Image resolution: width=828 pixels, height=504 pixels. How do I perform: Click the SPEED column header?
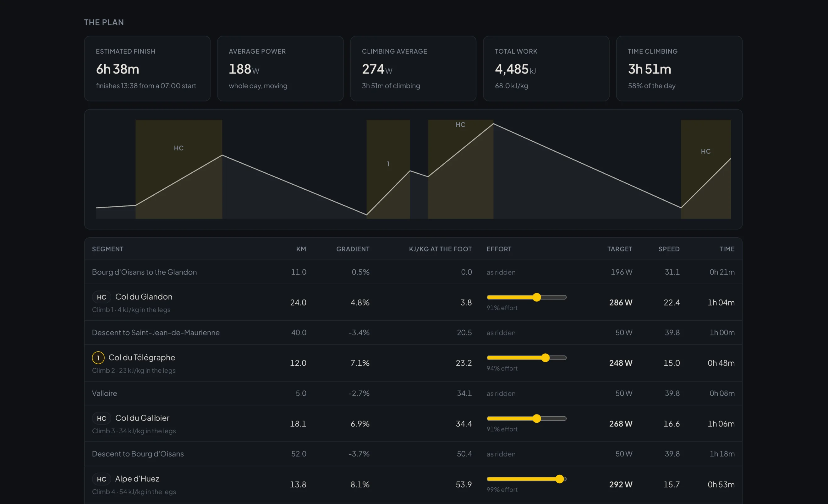click(669, 249)
